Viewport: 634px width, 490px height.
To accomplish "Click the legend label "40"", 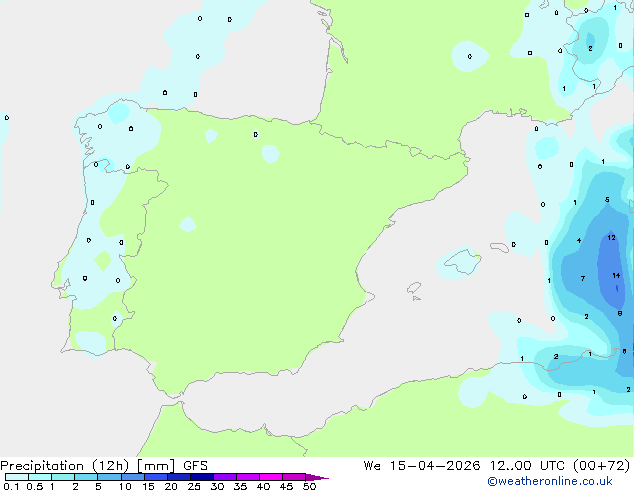I will coord(263,486).
